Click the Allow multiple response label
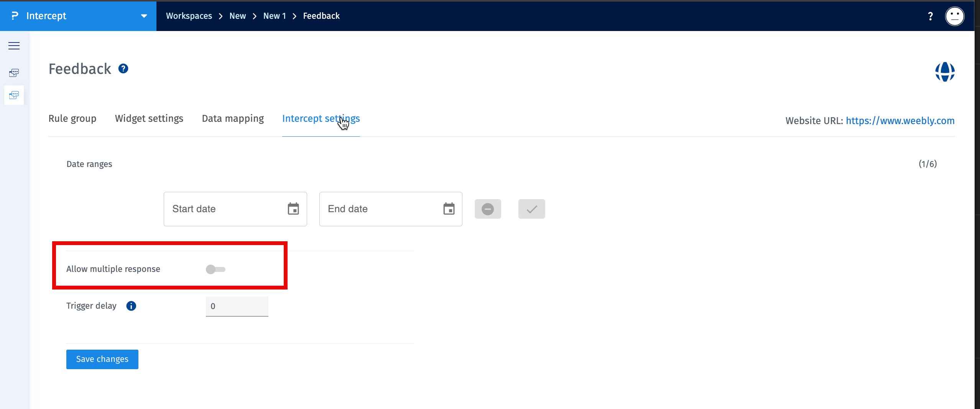The height and width of the screenshot is (409, 980). [113, 269]
